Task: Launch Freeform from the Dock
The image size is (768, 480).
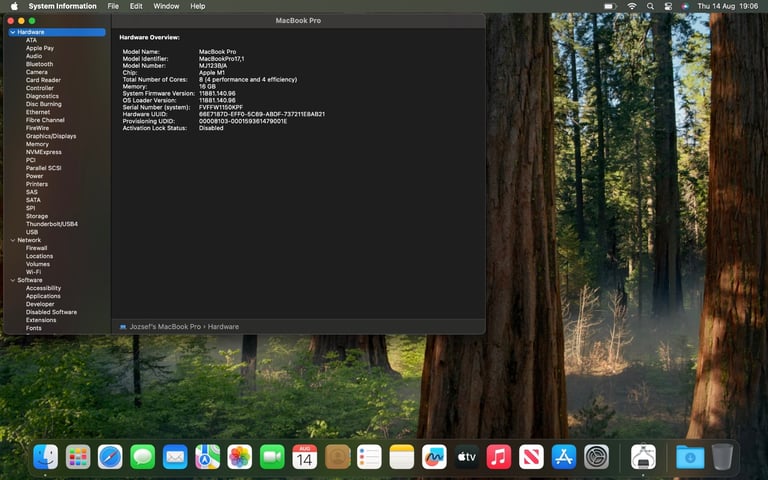Action: click(434, 456)
